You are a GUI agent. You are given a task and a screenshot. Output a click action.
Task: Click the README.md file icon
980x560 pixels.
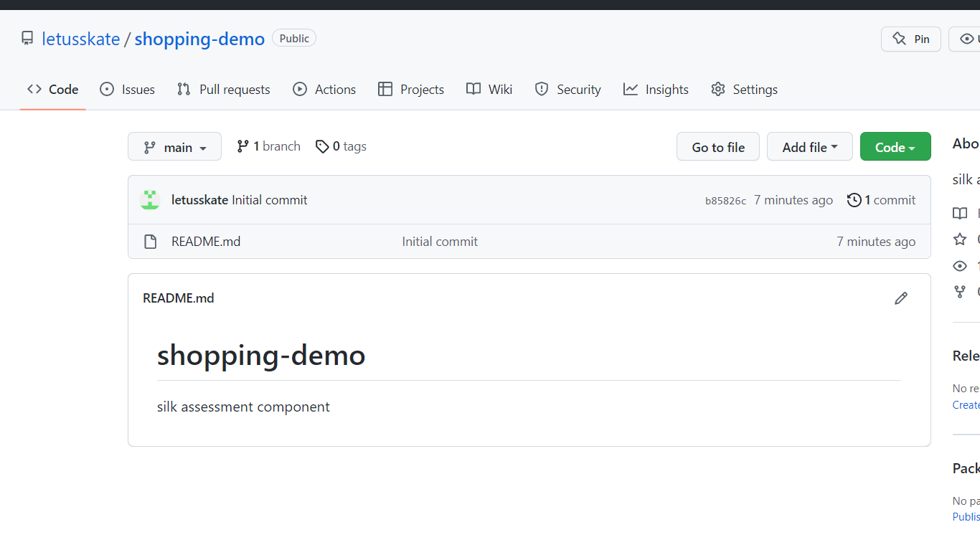tap(151, 242)
